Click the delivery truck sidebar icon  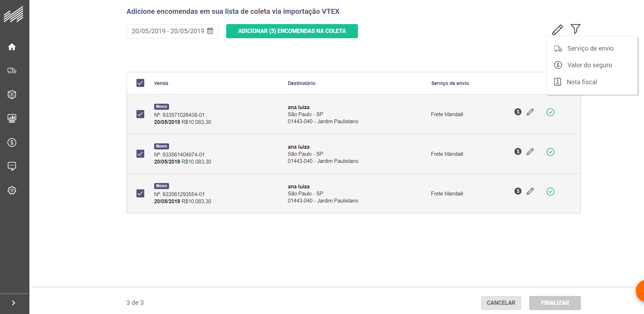tap(12, 71)
